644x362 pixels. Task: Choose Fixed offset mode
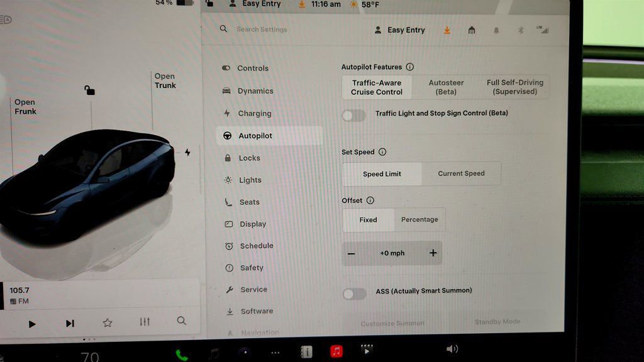click(x=368, y=220)
